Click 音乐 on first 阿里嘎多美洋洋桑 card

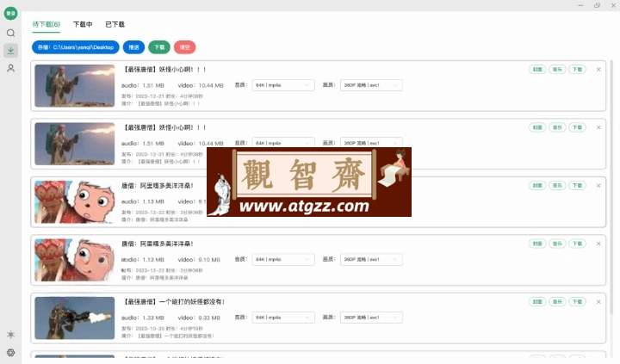pyautogui.click(x=557, y=186)
